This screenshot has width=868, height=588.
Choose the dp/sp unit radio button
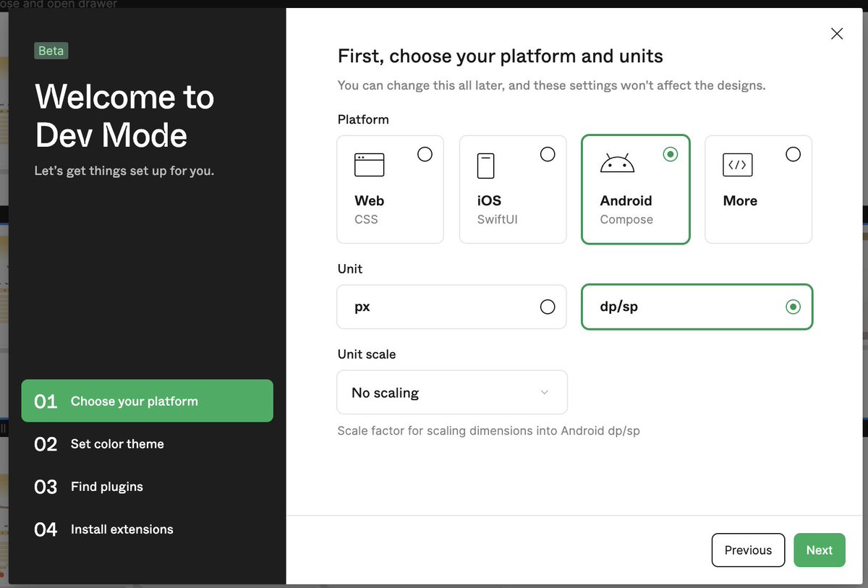[x=793, y=307]
